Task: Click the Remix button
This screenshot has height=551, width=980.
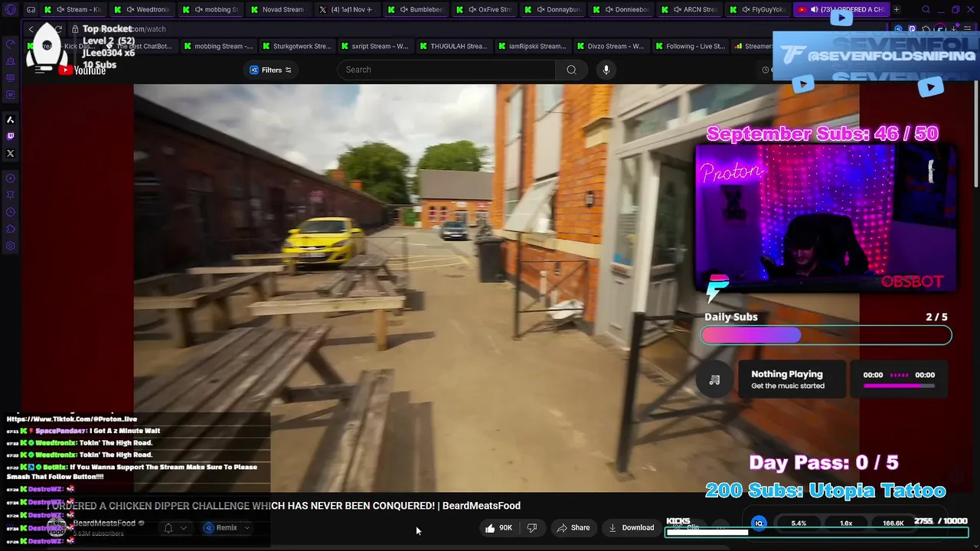Action: click(x=220, y=528)
